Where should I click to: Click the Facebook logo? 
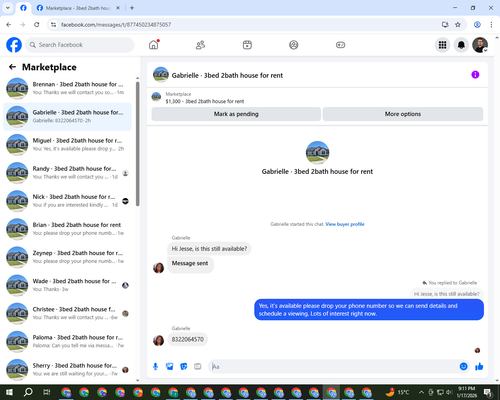point(14,45)
